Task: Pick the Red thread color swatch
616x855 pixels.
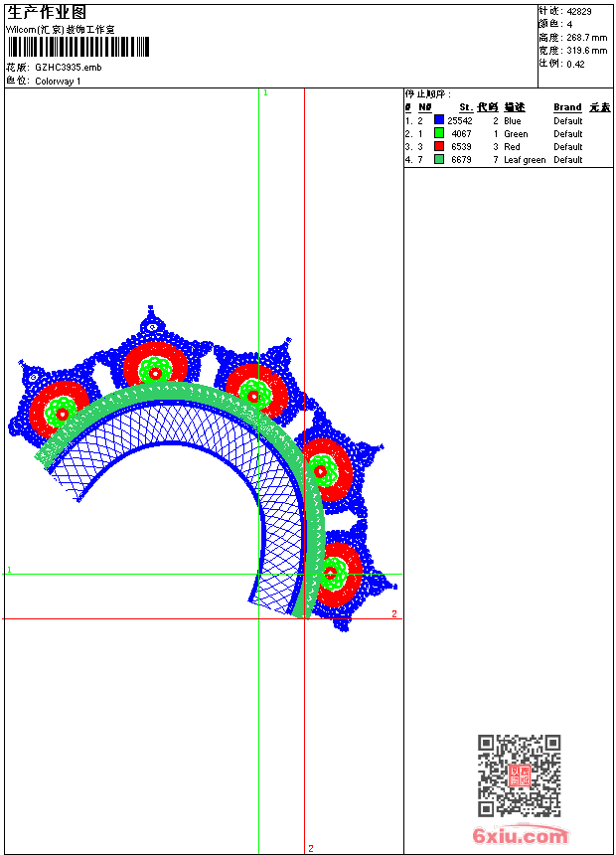Action: pos(438,146)
